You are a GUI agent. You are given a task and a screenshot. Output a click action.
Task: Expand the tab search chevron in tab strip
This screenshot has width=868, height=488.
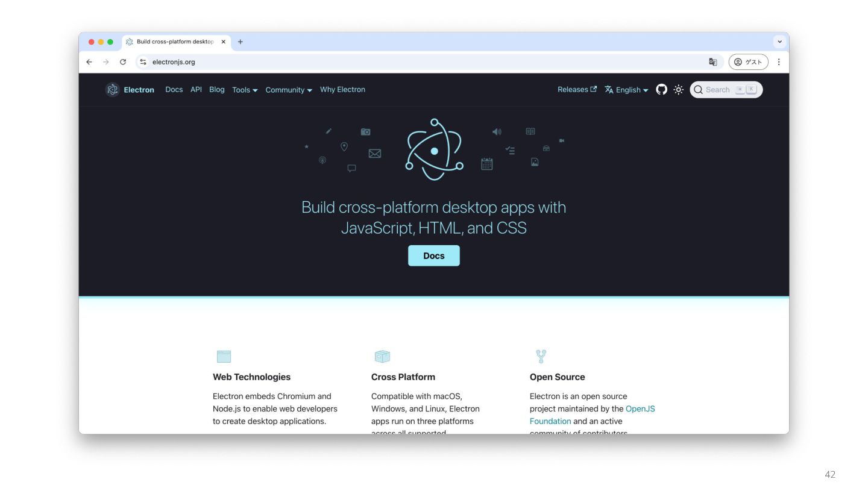pos(779,42)
